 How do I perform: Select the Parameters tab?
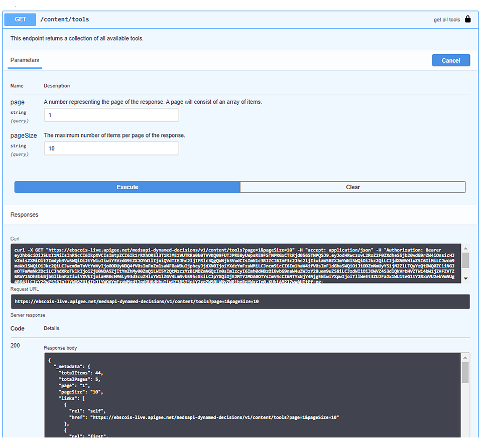click(x=25, y=60)
